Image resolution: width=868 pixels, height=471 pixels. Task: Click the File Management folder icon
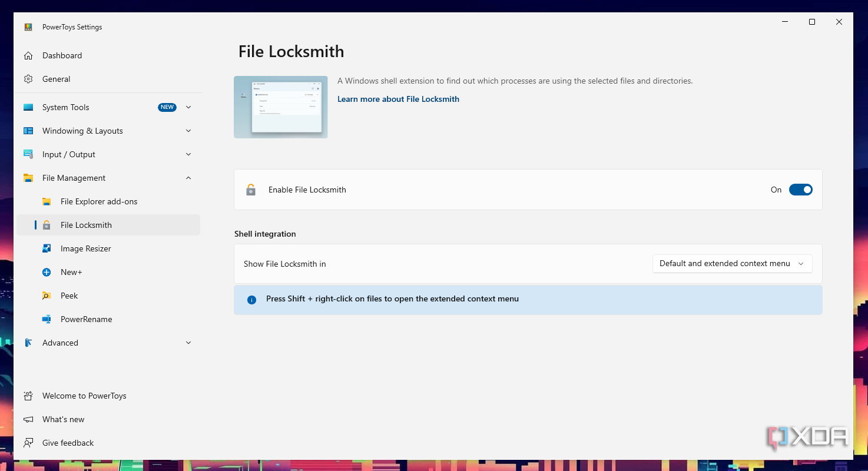[x=28, y=178]
